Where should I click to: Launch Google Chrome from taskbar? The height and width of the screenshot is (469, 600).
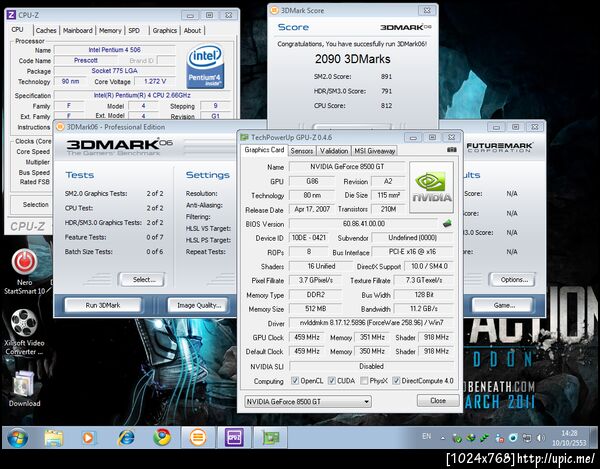click(x=162, y=438)
